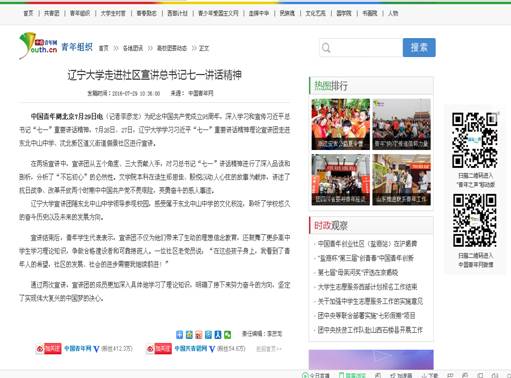Click the upper QR code image
Screen dimensions: 511x378
pyautogui.click(x=475, y=140)
